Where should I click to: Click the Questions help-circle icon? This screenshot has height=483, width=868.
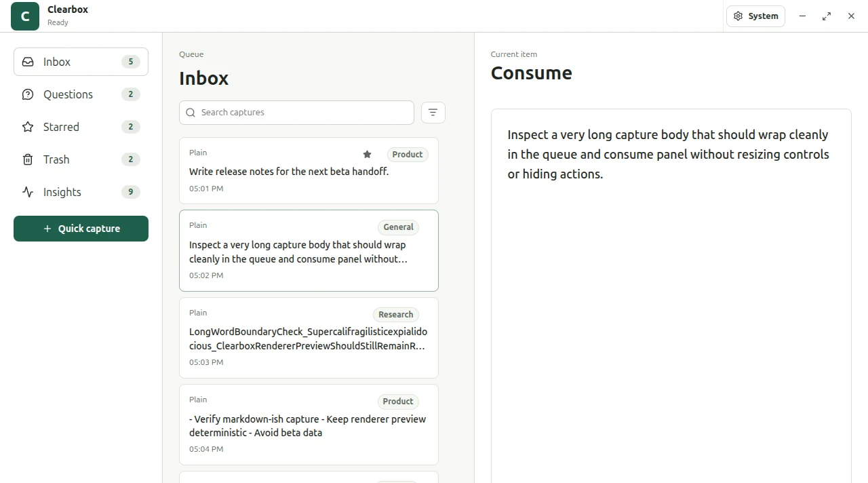pos(28,94)
